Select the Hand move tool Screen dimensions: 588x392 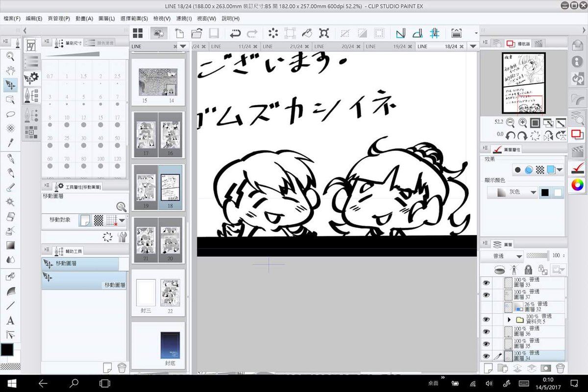tap(10, 70)
